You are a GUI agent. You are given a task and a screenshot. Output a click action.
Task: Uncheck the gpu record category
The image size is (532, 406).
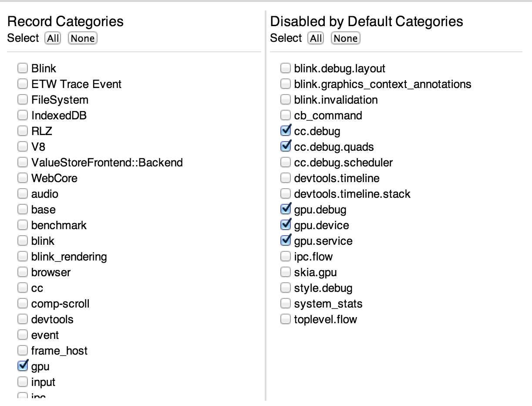point(23,366)
